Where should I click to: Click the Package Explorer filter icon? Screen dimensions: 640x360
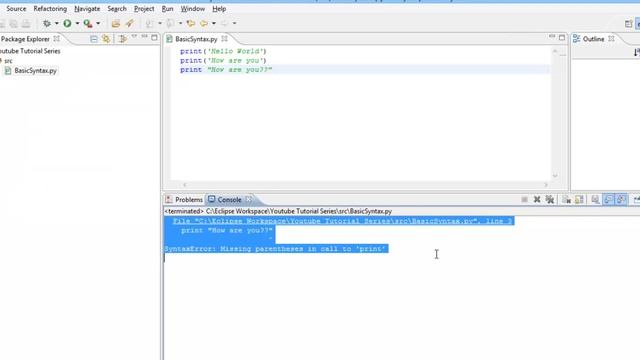pos(122,39)
